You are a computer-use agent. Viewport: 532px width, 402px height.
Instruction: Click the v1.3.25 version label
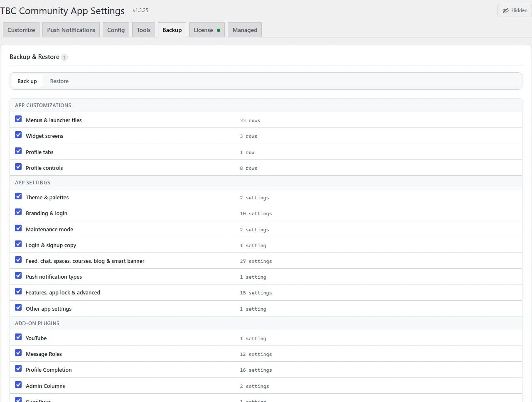point(140,10)
